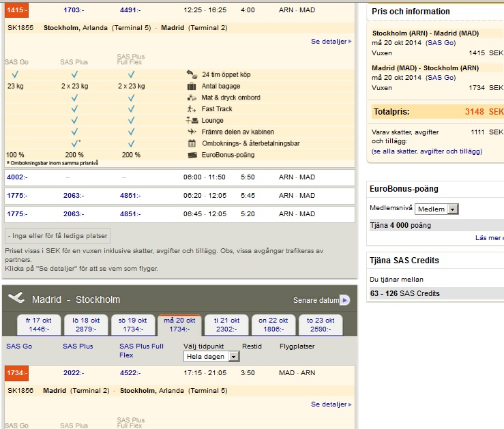This screenshot has width=504, height=429.
Task: Select the 4002:- fare for the 06:00 departure
Action: tap(16, 177)
